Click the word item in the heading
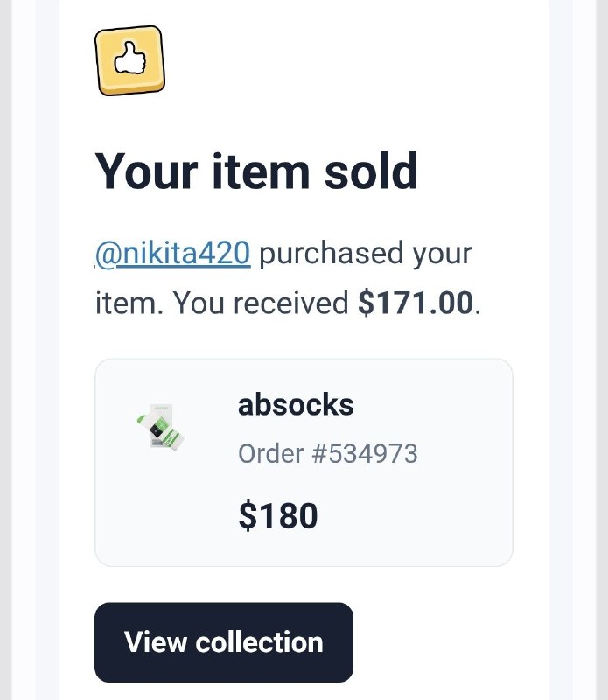The width and height of the screenshot is (608, 700). pos(261,171)
